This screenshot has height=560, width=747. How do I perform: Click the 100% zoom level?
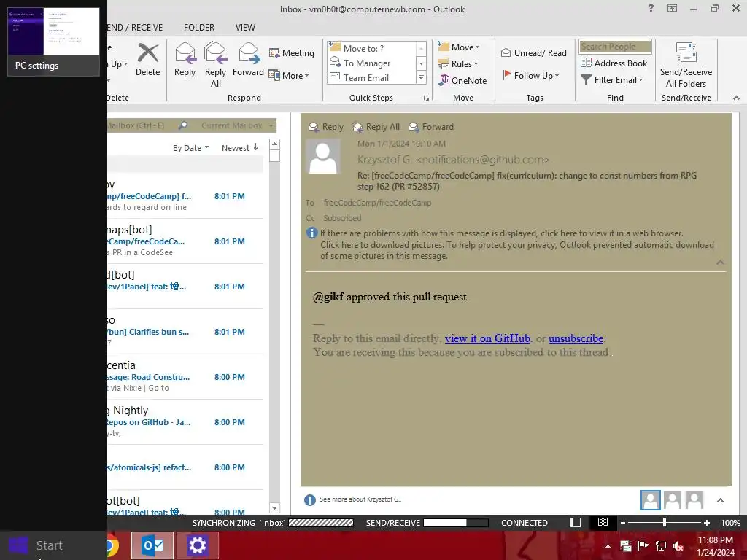pyautogui.click(x=730, y=523)
